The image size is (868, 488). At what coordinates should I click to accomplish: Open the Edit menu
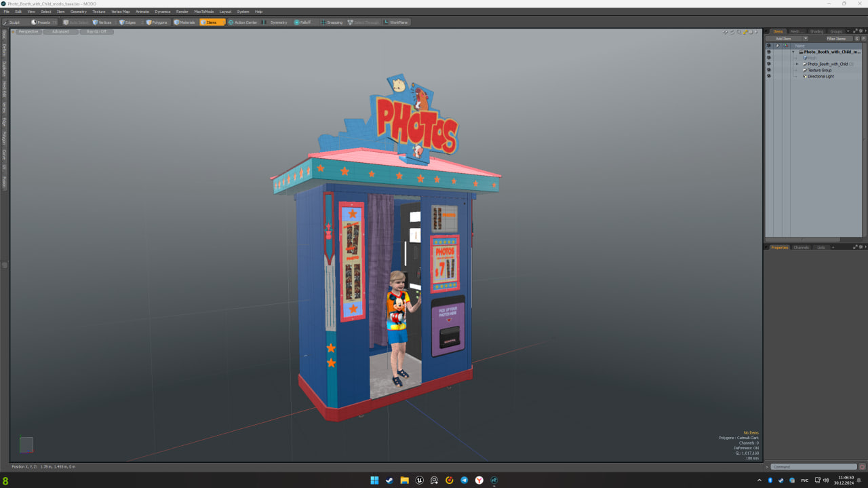click(x=18, y=12)
